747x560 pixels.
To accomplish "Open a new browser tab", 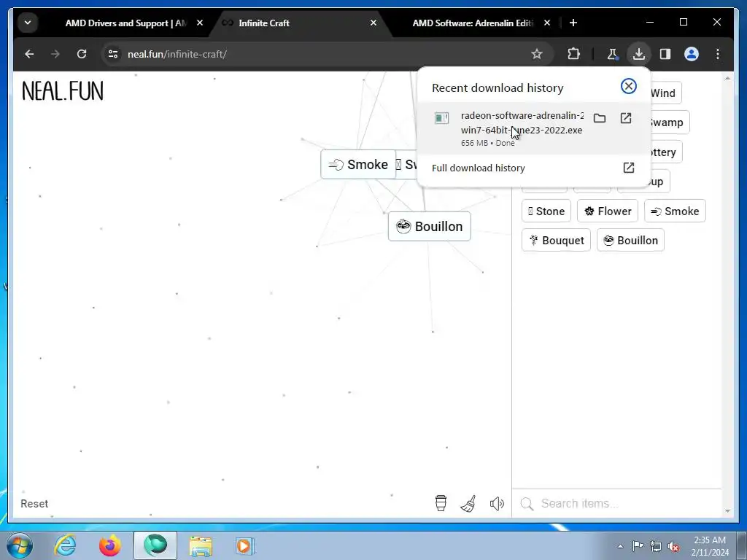I will coord(573,23).
